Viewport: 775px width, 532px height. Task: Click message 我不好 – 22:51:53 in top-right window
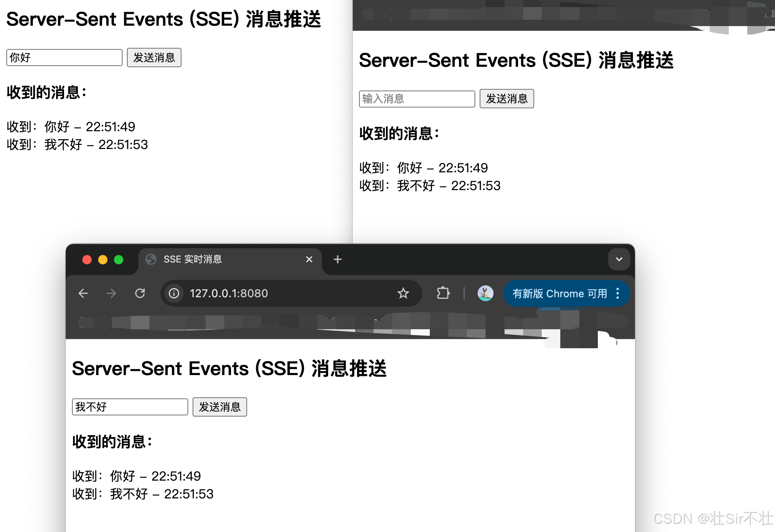430,186
